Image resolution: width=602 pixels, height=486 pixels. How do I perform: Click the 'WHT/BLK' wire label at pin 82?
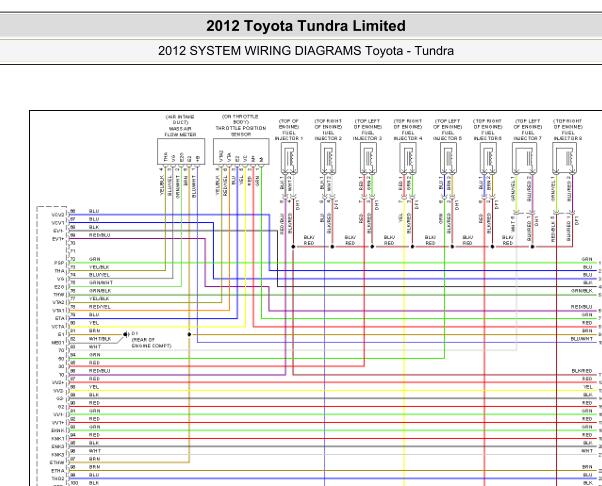(100, 339)
